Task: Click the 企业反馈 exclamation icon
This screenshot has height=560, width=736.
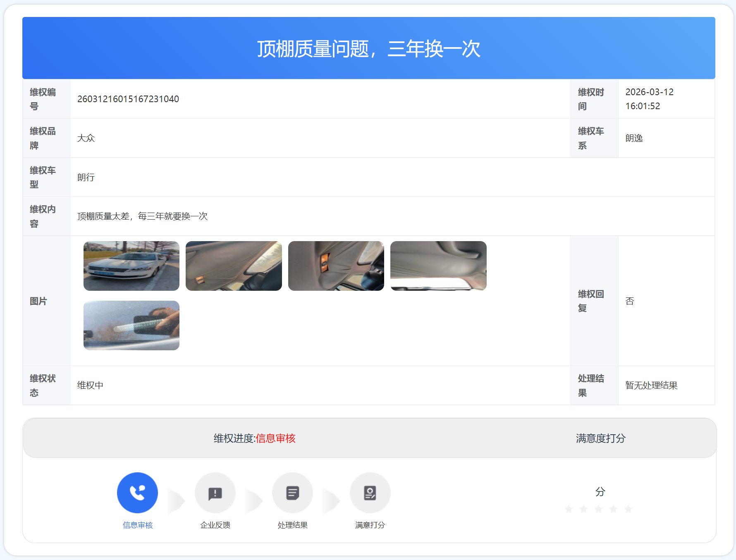Action: tap(215, 493)
